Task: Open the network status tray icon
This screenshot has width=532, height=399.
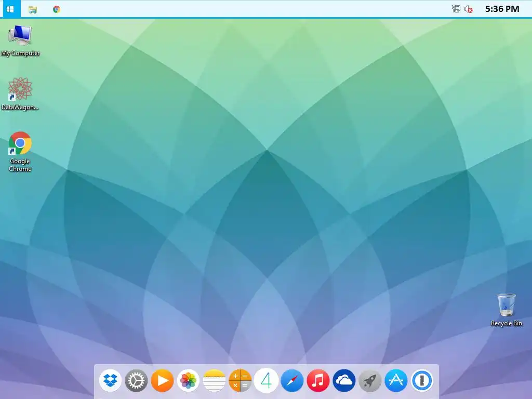Action: (456, 9)
